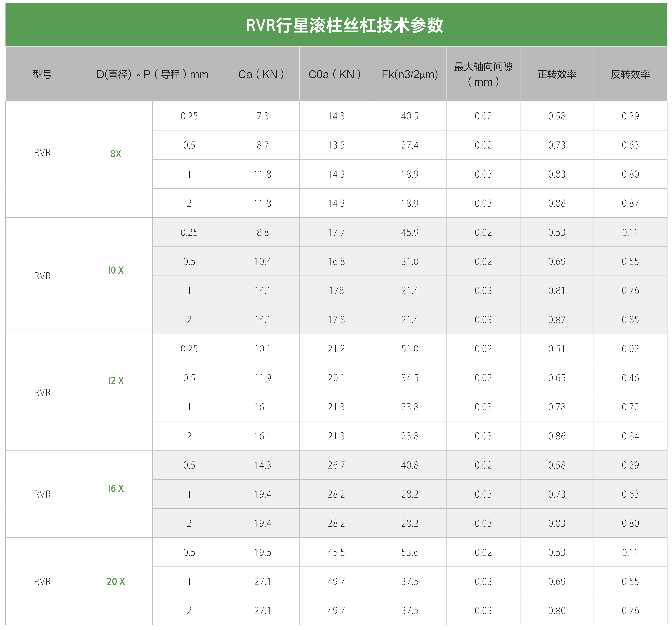This screenshot has width=672, height=630.
Task: Click the 反转效率 column header
Action: (630, 74)
